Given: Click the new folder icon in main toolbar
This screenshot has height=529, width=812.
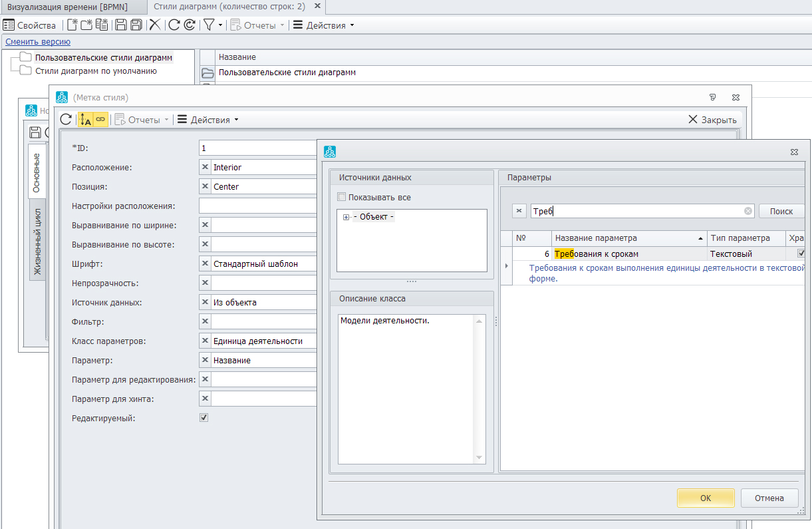Looking at the screenshot, I should click(86, 25).
